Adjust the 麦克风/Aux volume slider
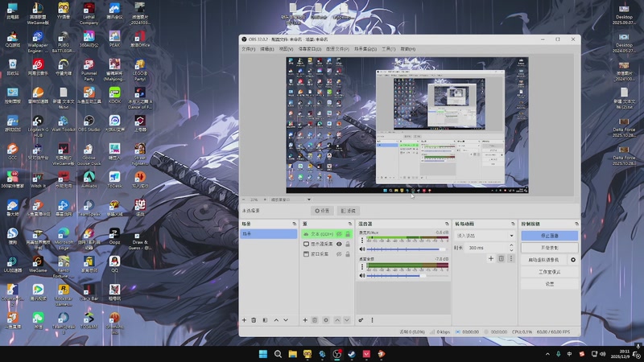This screenshot has width=644, height=362. coord(407,249)
